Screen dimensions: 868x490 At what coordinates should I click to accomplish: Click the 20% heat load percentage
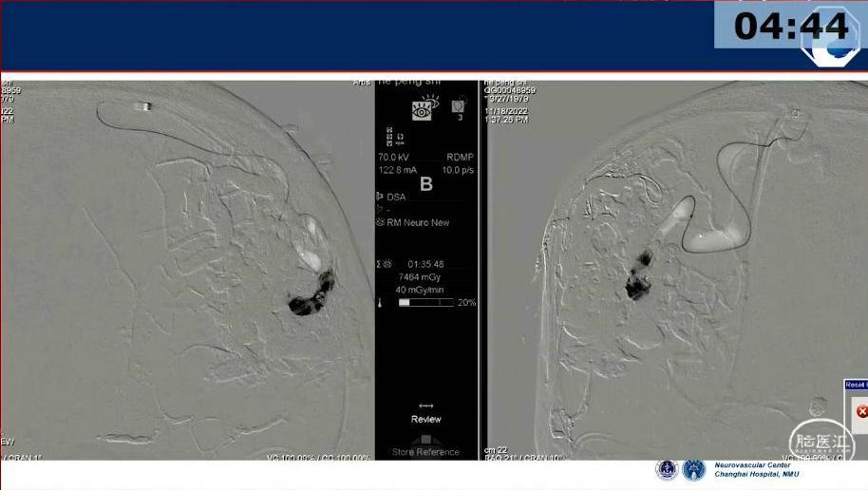click(x=466, y=302)
